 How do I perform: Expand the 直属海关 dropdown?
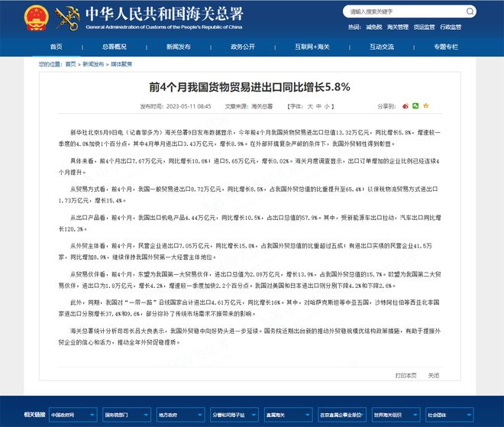tap(289, 415)
